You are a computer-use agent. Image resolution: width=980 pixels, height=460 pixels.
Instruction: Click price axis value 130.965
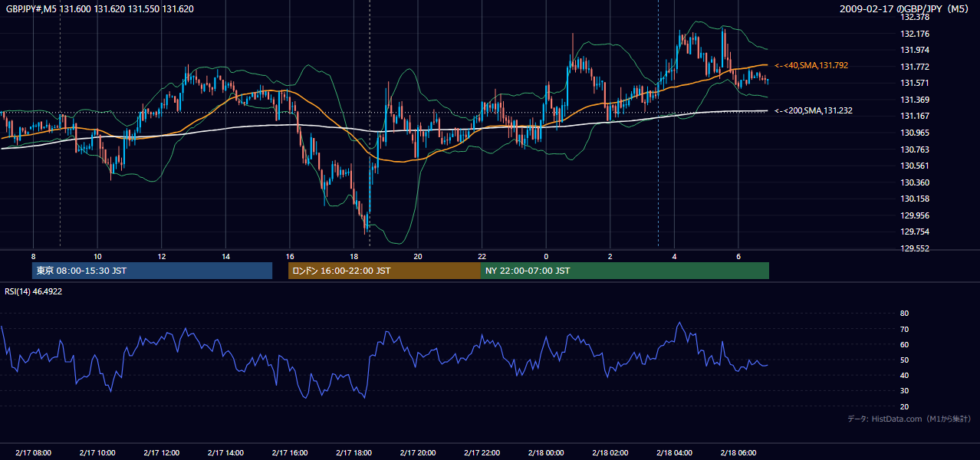click(x=915, y=133)
